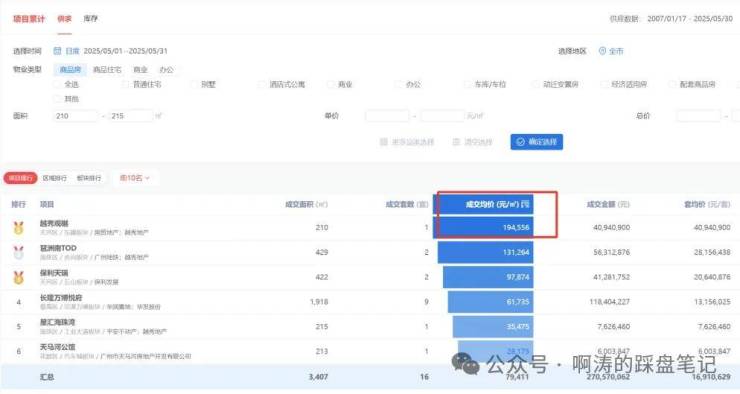Click the sort icon in the 成交均价 header

click(525, 204)
